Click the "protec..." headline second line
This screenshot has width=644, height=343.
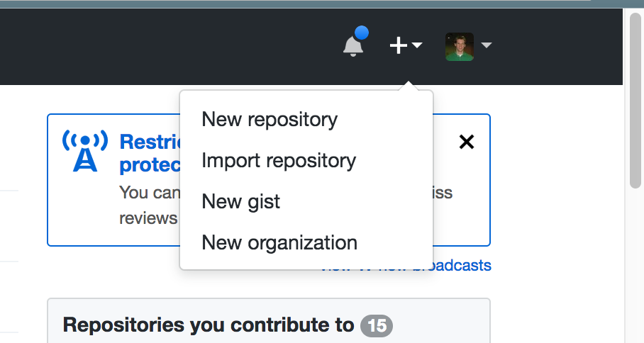149,164
